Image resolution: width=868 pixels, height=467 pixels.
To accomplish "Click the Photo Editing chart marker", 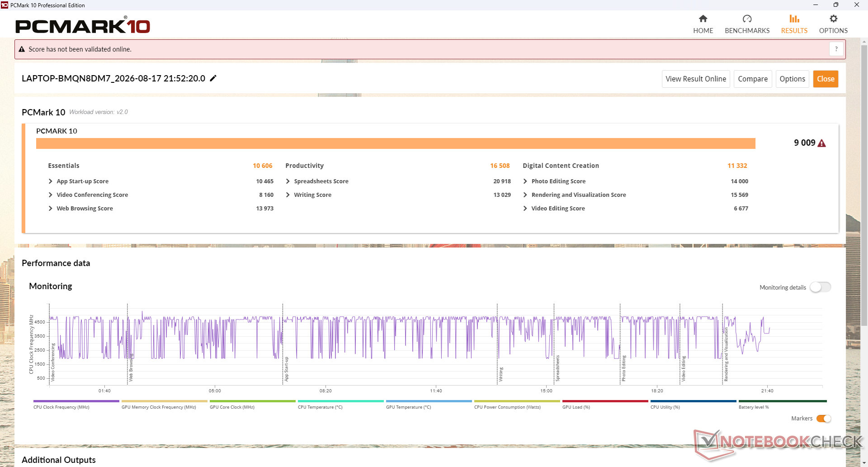I will (x=623, y=368).
